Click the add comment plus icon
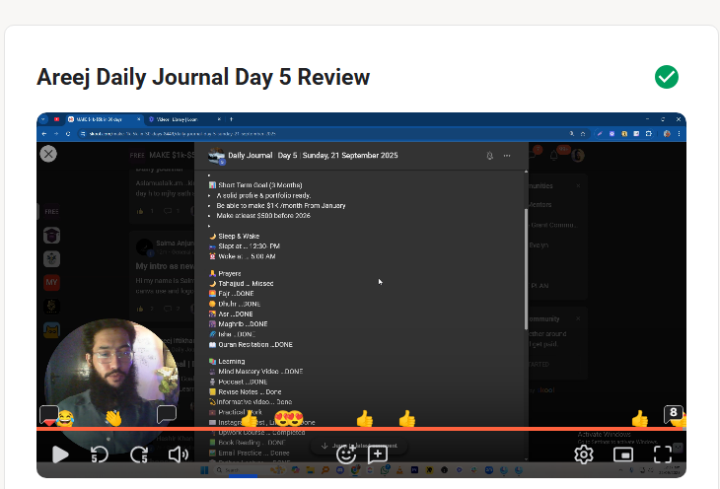The height and width of the screenshot is (489, 720). click(378, 454)
